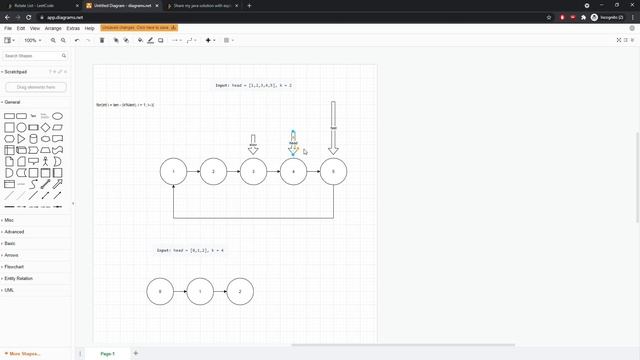Select the cylinder shape in General
Screen dimensions: 640x360
[x=33, y=139]
